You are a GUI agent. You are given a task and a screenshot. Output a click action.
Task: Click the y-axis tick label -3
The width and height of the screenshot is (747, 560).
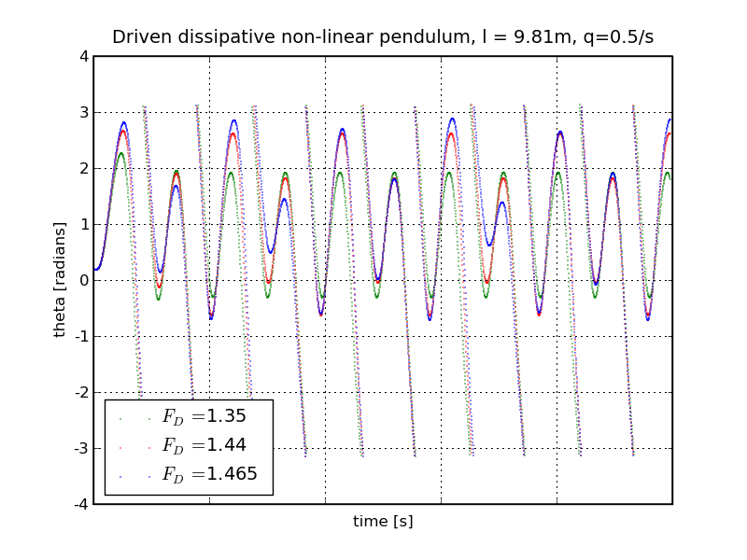pos(82,449)
